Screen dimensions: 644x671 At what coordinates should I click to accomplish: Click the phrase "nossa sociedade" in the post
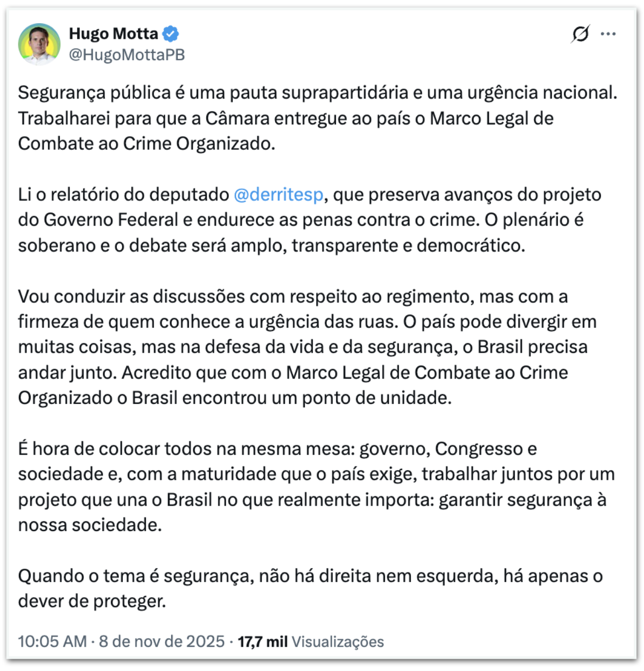[x=89, y=525]
